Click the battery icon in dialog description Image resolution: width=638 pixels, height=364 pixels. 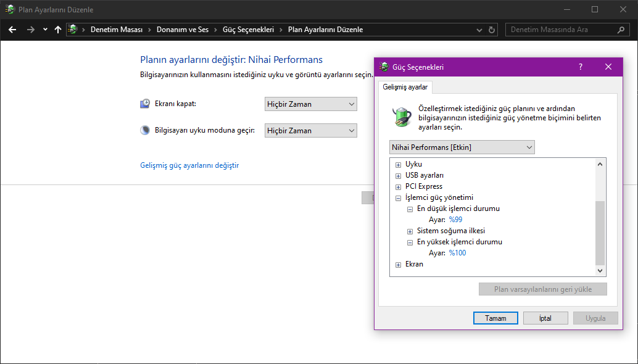click(402, 116)
